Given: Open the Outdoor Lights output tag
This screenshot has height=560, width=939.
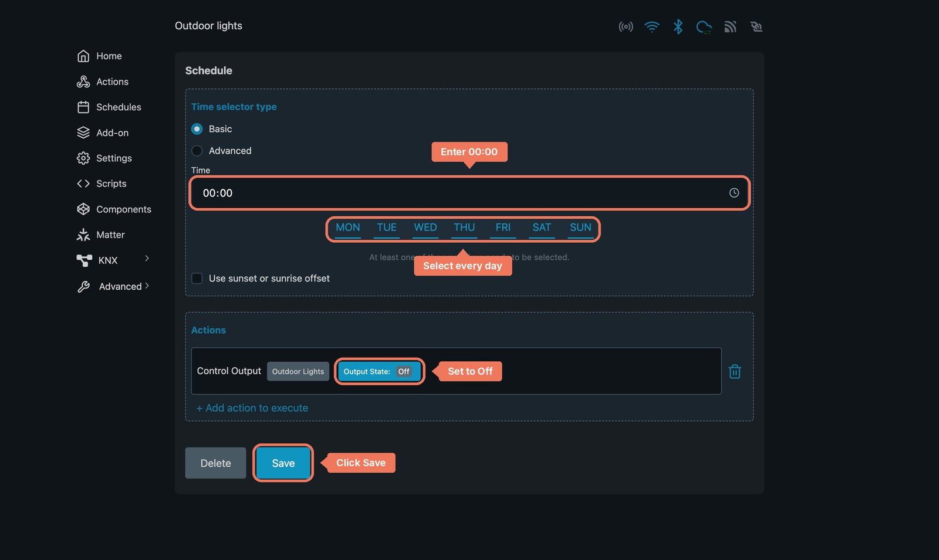Looking at the screenshot, I should (x=298, y=371).
